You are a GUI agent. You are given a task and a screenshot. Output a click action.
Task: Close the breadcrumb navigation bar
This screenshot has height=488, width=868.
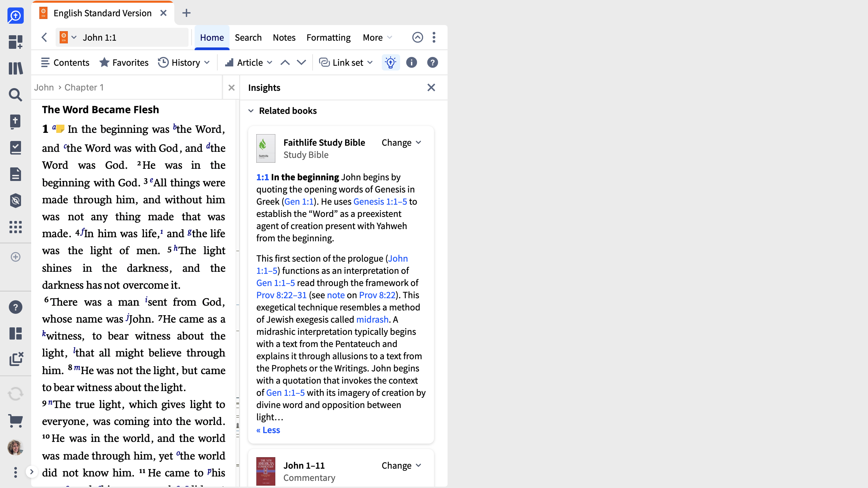[232, 87]
